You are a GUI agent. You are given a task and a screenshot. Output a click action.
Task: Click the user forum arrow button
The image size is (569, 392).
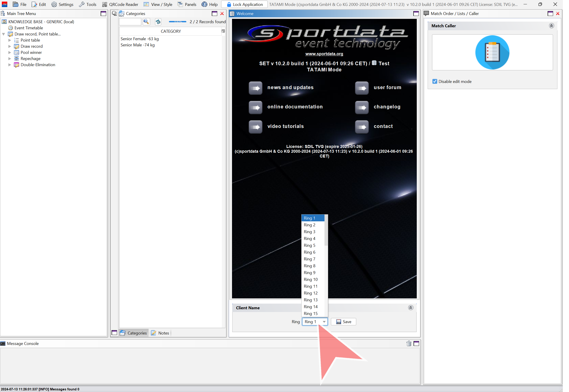(362, 88)
